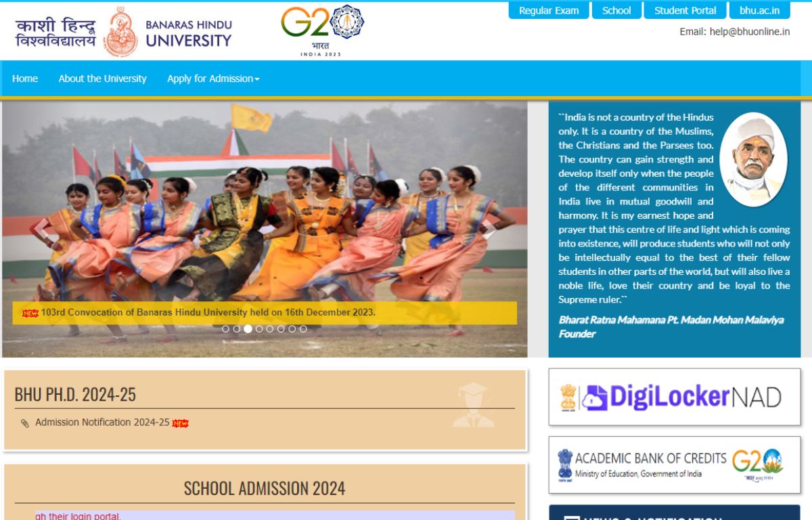Viewport: 812px width, 520px height.
Task: Click the SCHOOL ADMISSION 2024 heading
Action: tap(265, 488)
